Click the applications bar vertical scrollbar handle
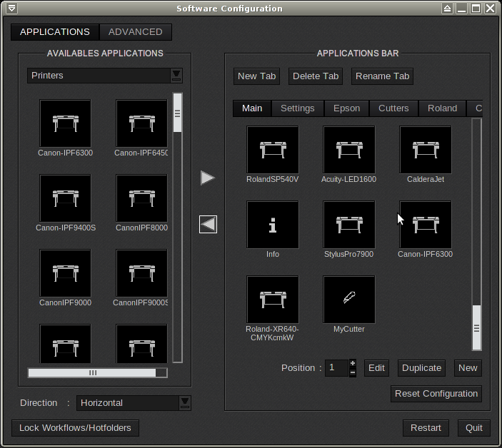The width and height of the screenshot is (502, 448). (x=477, y=327)
